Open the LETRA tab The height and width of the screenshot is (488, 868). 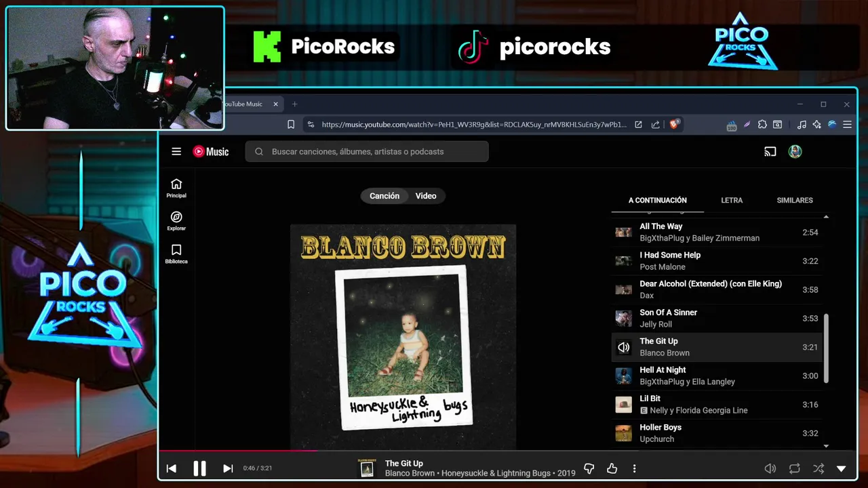tap(732, 200)
